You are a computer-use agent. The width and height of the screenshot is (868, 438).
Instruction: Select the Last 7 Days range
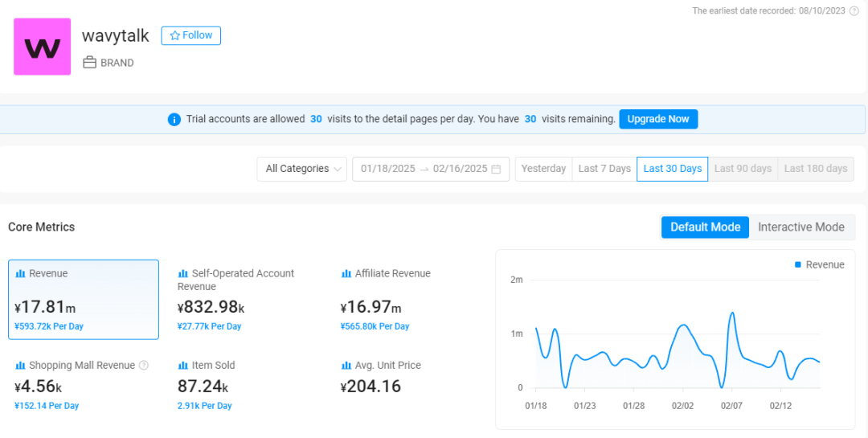coord(604,169)
